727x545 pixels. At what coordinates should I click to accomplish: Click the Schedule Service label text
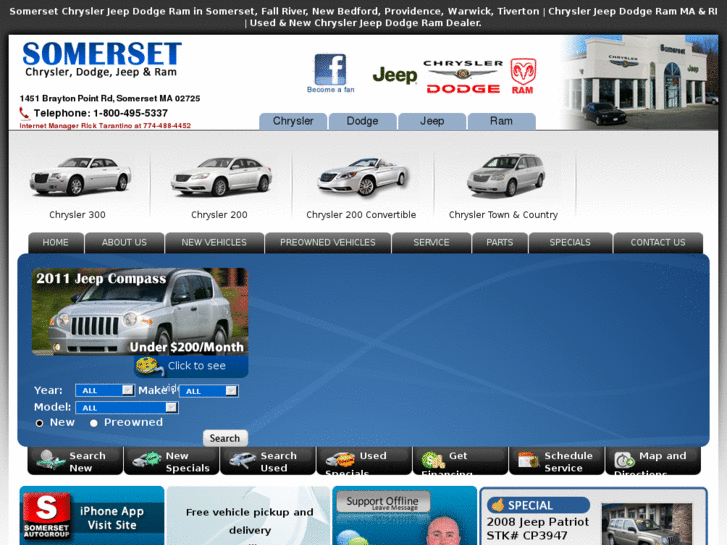click(x=568, y=462)
